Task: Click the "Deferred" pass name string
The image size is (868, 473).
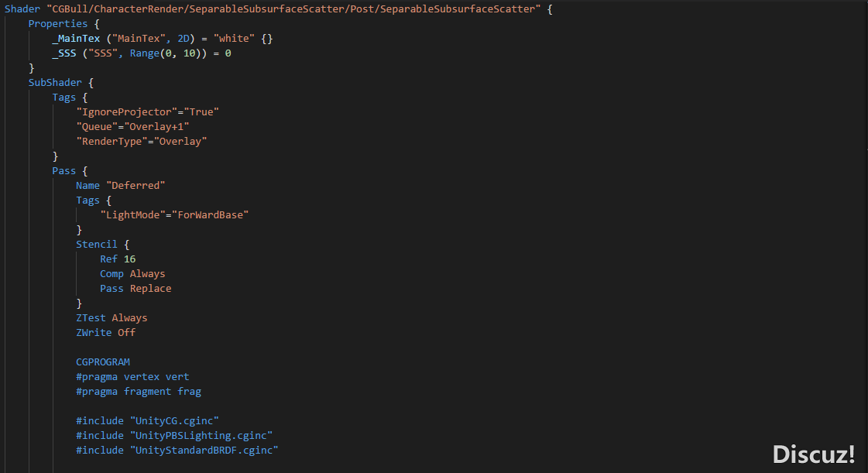Action: [x=135, y=185]
